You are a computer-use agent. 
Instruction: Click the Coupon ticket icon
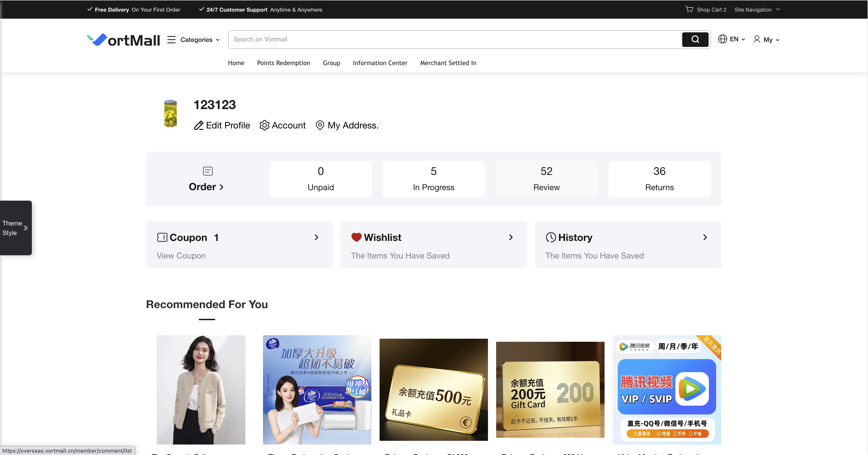tap(162, 237)
